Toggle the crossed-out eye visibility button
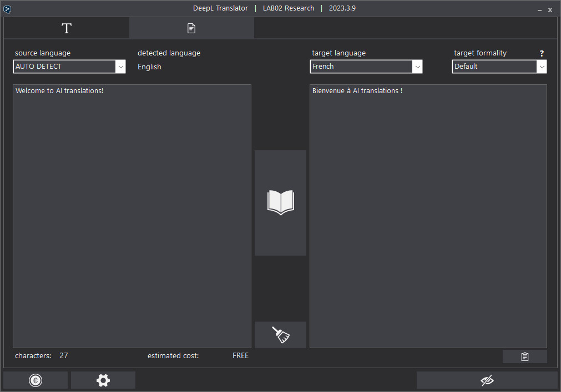The height and width of the screenshot is (392, 561). click(487, 380)
